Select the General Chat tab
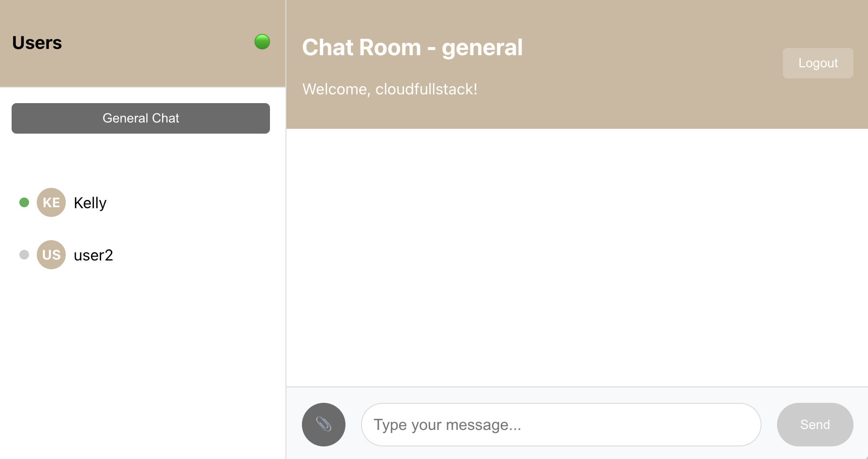Screen dimensions: 868x459 [140, 118]
